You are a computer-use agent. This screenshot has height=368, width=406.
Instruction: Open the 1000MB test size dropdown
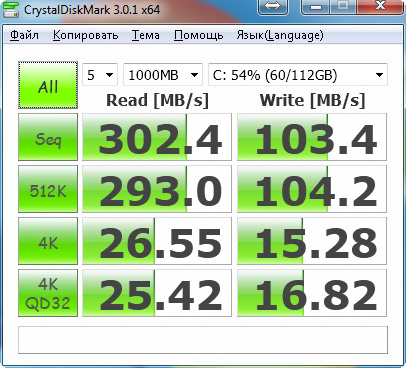[163, 75]
